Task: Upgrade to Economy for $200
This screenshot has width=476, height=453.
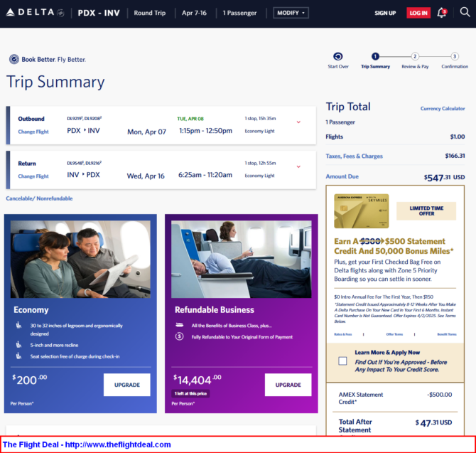Action: click(x=127, y=385)
